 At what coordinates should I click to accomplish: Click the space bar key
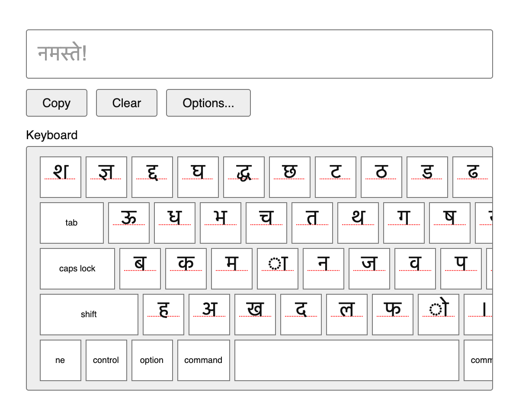347,360
